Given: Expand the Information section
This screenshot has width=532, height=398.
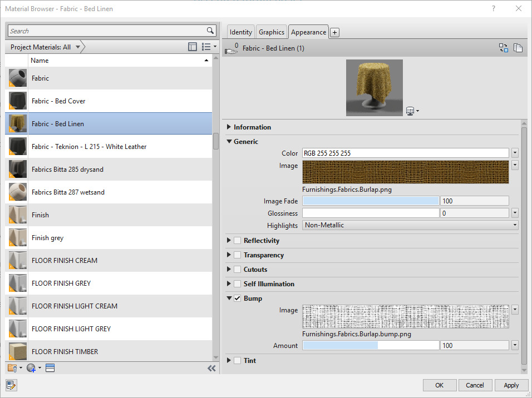Looking at the screenshot, I should coord(229,127).
